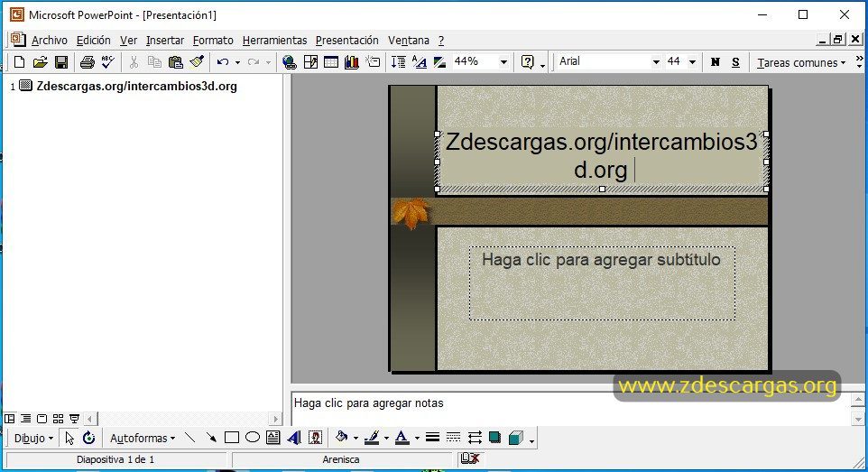Save the presentation with floppy icon
Screen dimensions: 868x472
[x=60, y=62]
